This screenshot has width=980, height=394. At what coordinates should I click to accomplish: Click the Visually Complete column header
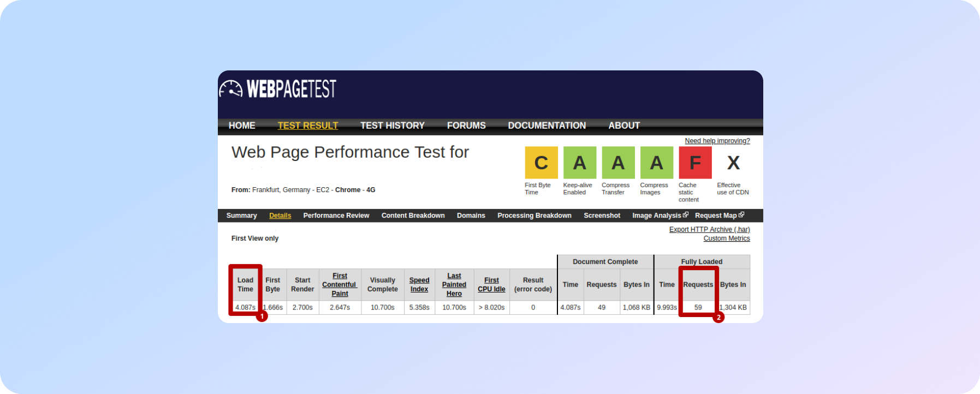[x=383, y=285]
